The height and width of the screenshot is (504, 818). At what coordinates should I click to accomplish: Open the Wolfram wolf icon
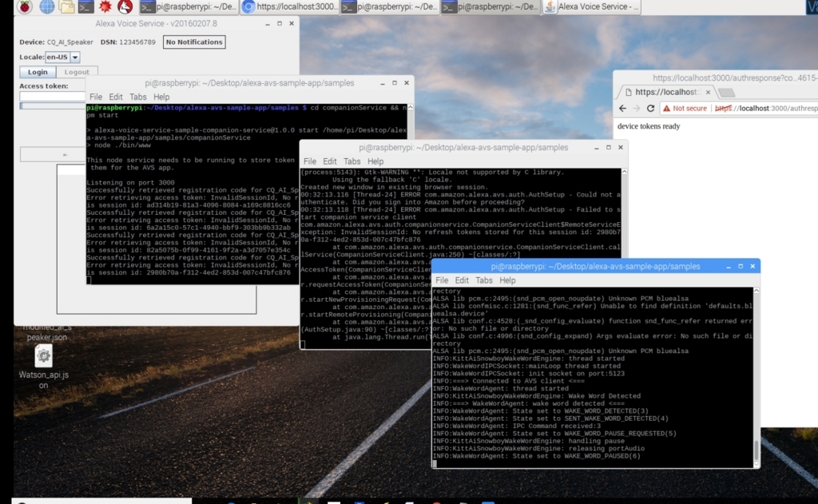pos(125,6)
